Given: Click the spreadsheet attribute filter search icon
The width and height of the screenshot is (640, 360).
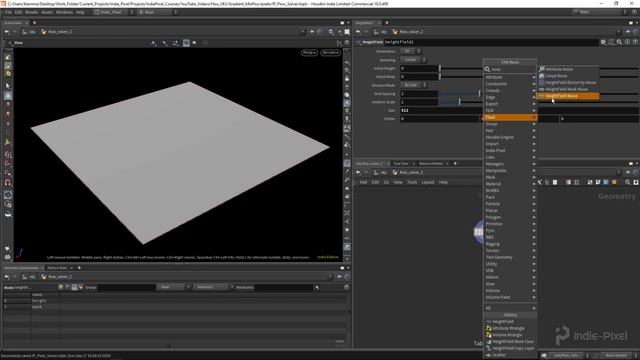Looking at the screenshot, I should point(317,287).
